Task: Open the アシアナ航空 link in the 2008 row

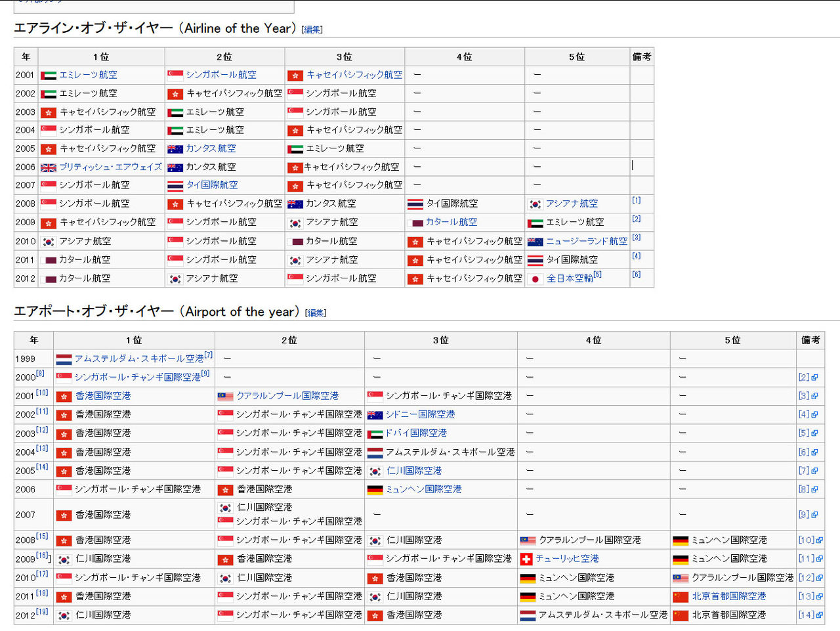Action: (x=572, y=204)
